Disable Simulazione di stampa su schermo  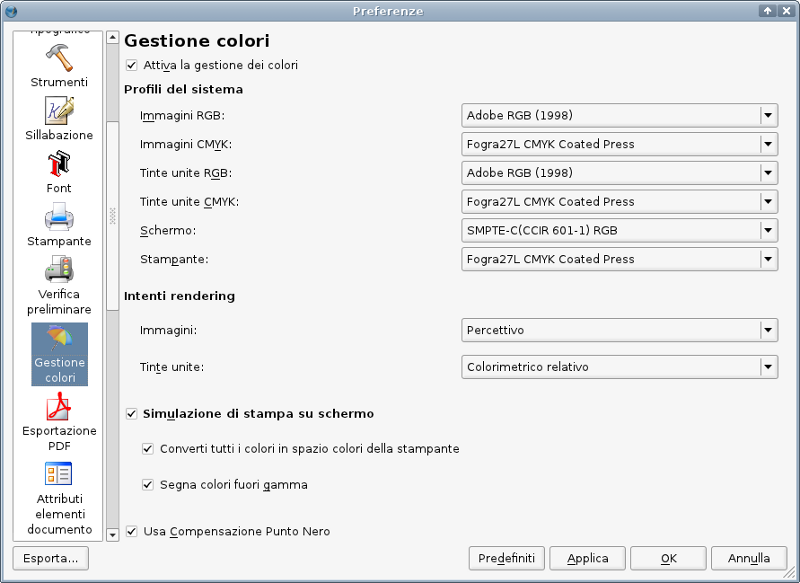pos(132,413)
